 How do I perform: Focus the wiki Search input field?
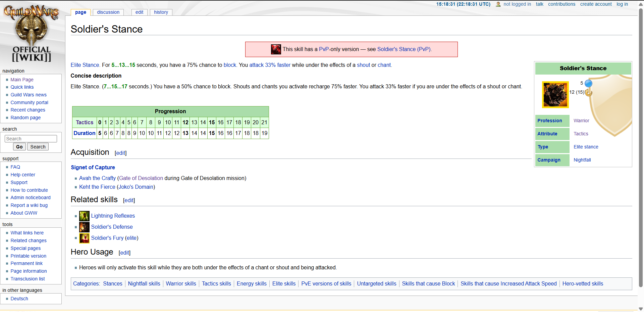click(31, 139)
